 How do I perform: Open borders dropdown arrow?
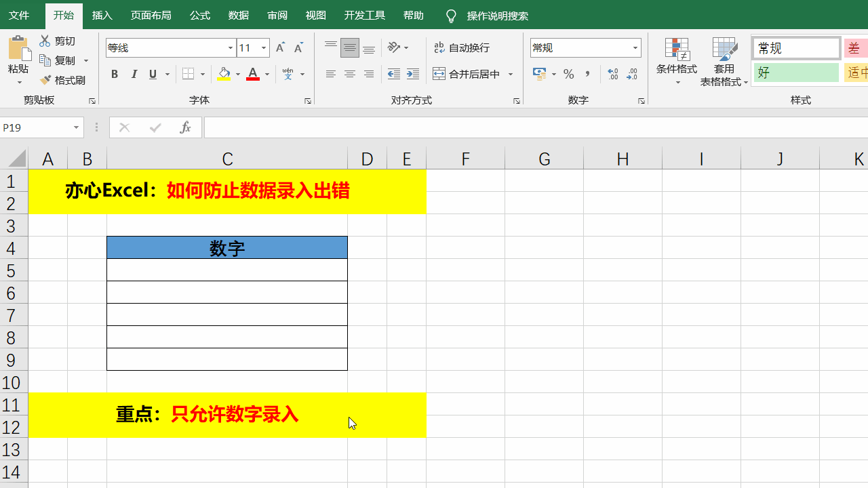[x=203, y=74]
